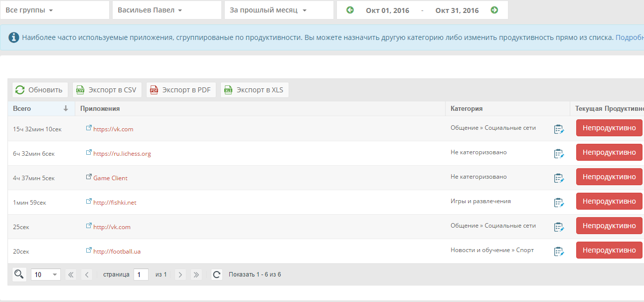Click the reload icon in pager
Screen dimensions: 644x302
click(x=216, y=275)
